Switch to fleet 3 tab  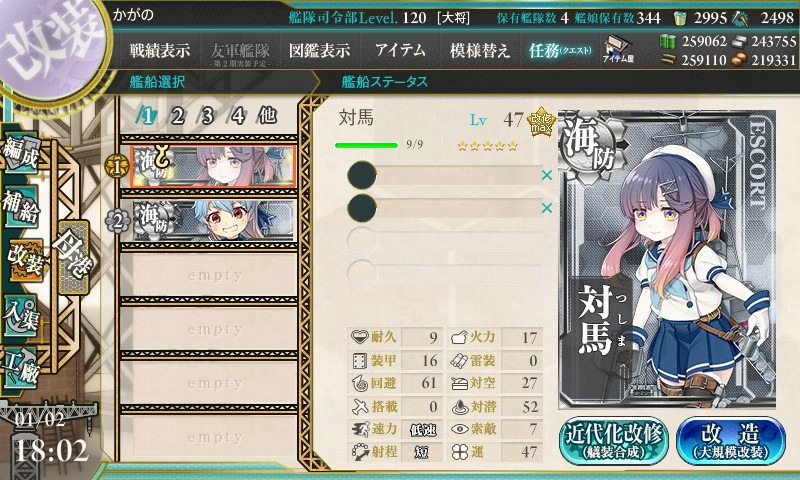point(206,116)
